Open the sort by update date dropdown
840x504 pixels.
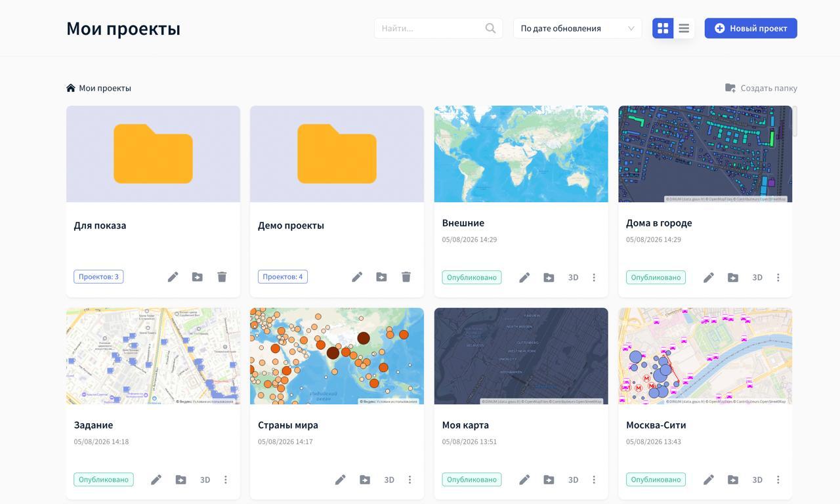click(x=577, y=28)
